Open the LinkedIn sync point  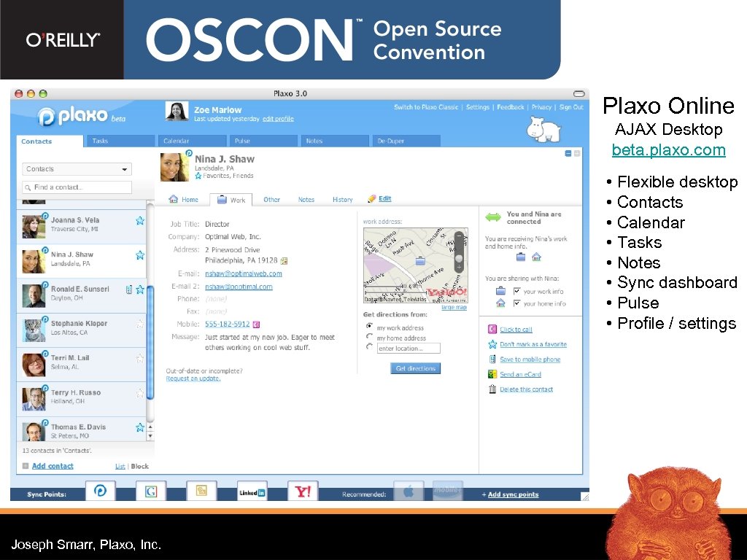pos(252,492)
